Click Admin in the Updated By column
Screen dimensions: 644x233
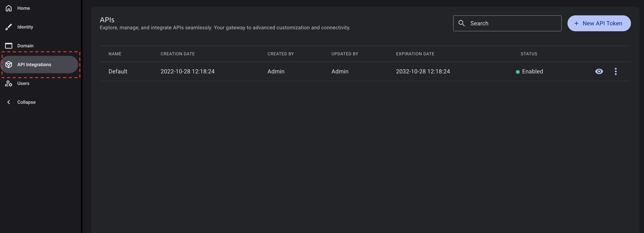pos(340,71)
